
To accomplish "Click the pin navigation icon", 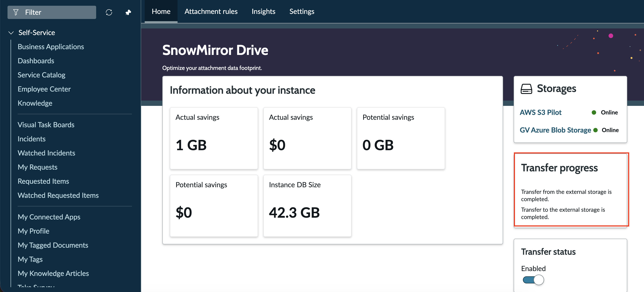I will pos(128,12).
